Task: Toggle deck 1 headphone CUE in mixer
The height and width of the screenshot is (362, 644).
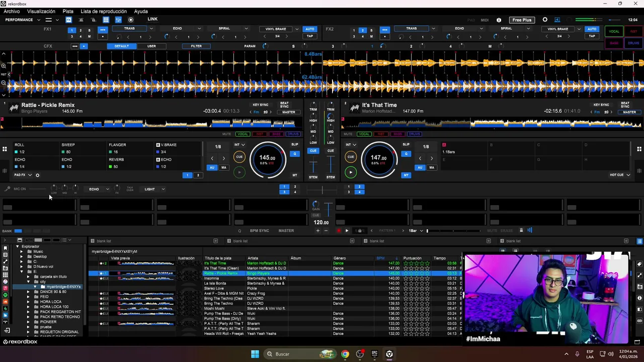Action: 313,151
